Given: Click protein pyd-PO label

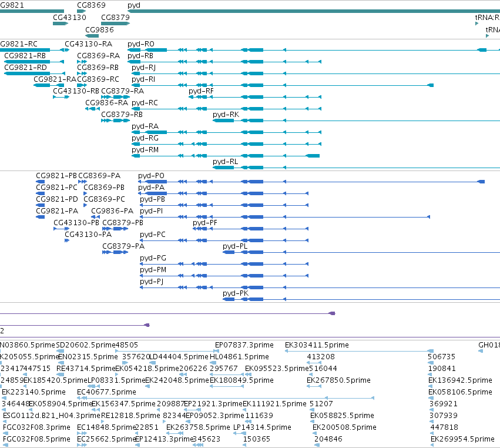Looking at the screenshot, I should click(151, 176).
